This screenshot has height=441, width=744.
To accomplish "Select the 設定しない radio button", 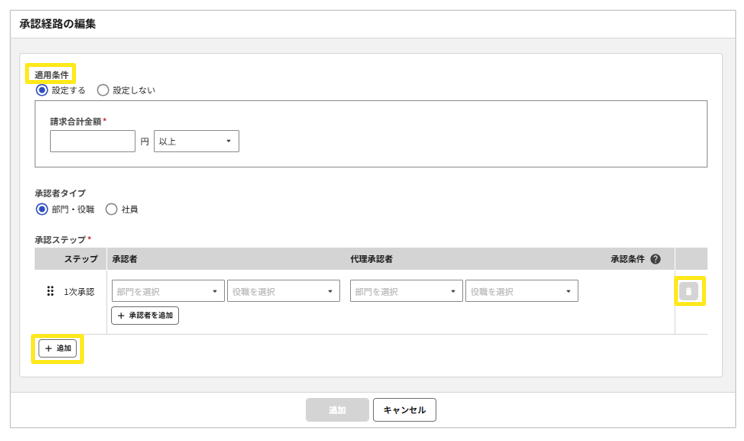I will click(103, 90).
